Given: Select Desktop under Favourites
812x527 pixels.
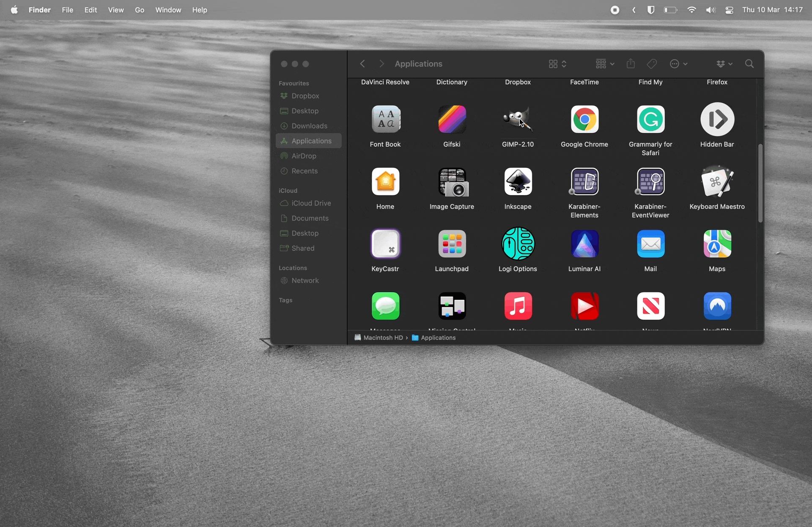Looking at the screenshot, I should point(308,111).
